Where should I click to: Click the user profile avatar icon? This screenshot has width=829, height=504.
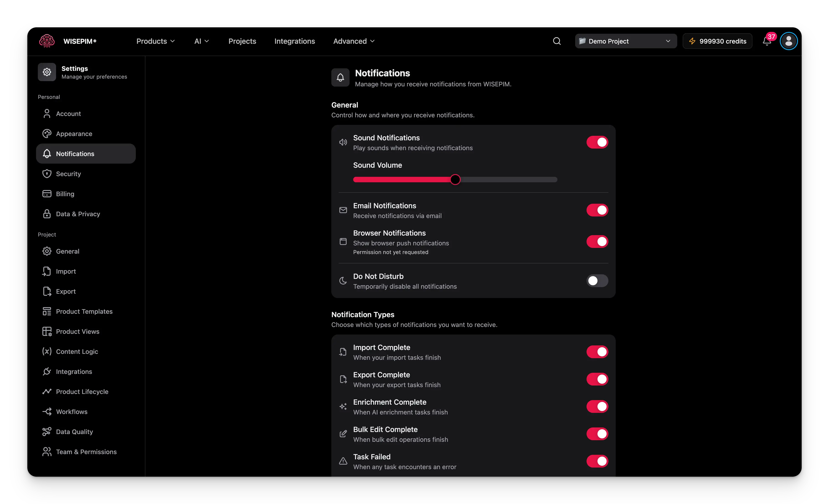pos(789,41)
